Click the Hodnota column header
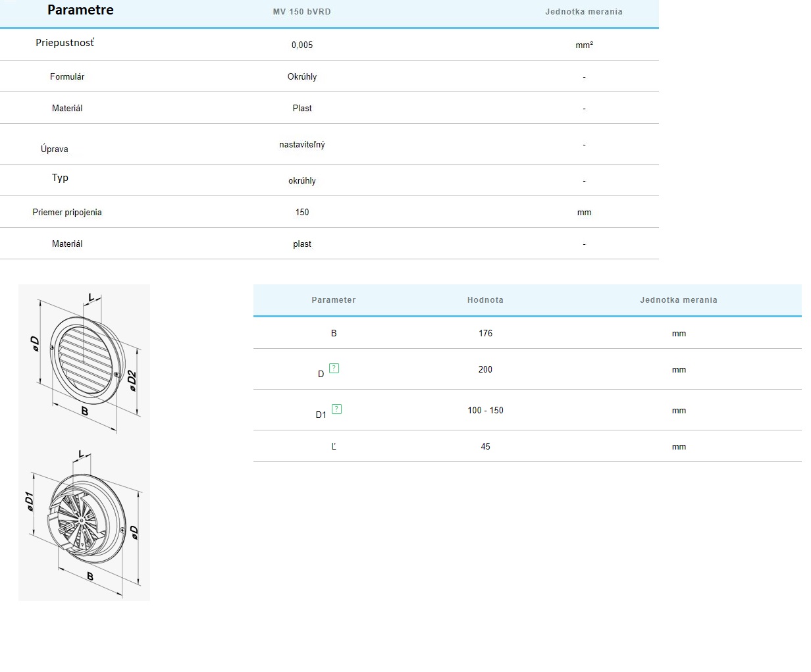This screenshot has height=672, width=811. point(485,300)
